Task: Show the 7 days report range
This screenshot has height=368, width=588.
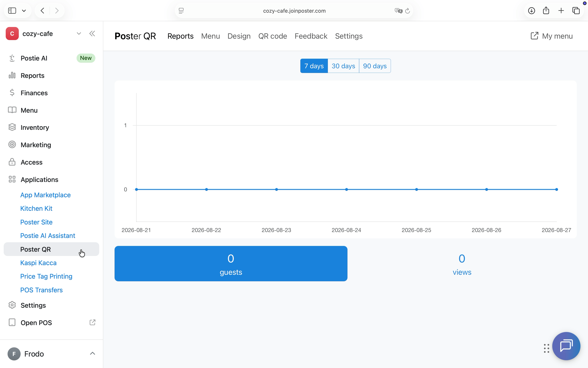Action: tap(314, 66)
